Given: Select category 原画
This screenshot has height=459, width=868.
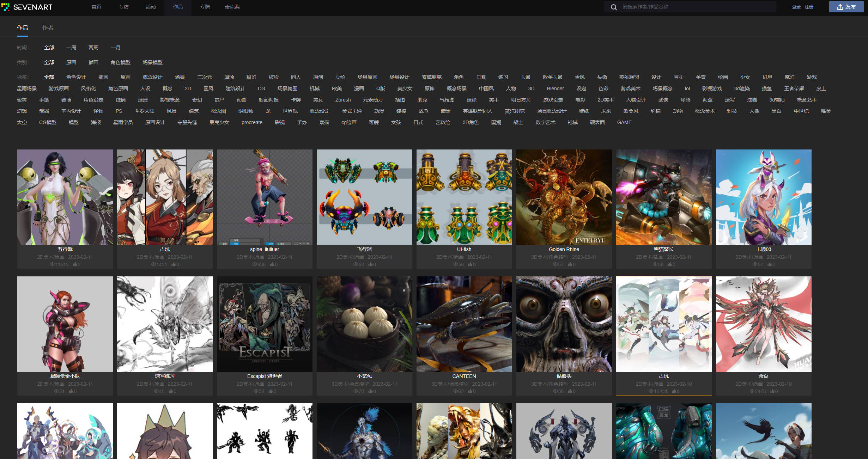Looking at the screenshot, I should (71, 62).
